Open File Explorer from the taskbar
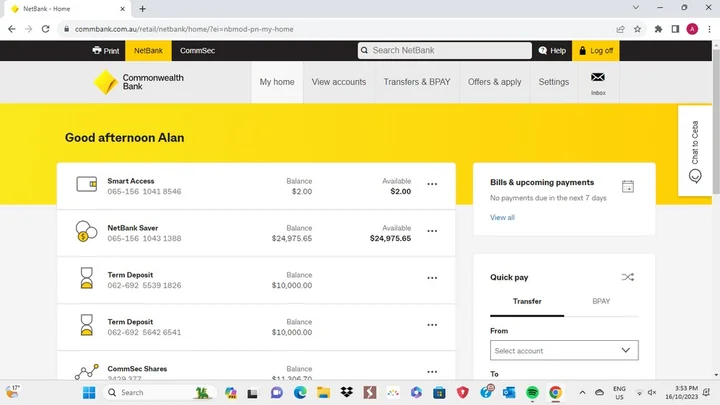 point(323,393)
